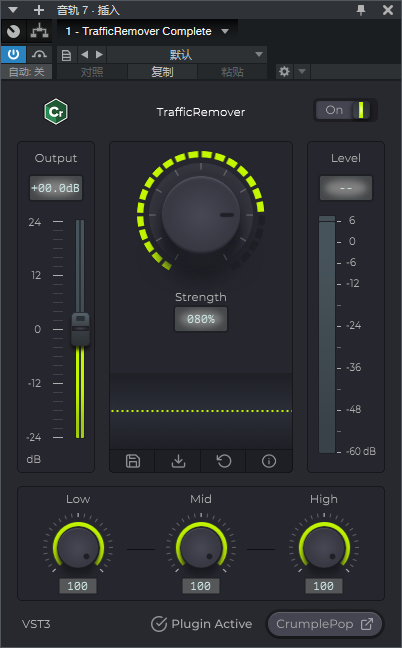Click the High band knob

[x=324, y=548]
